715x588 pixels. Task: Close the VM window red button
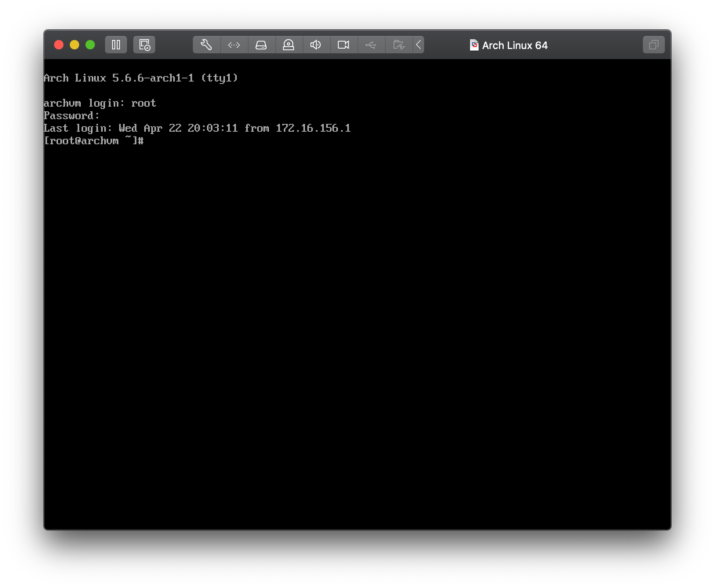coord(59,45)
